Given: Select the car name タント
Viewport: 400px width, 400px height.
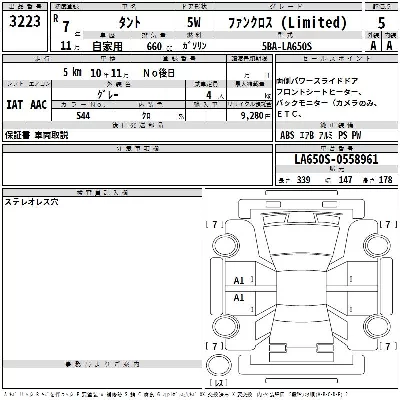Looking at the screenshot, I should (x=130, y=23).
